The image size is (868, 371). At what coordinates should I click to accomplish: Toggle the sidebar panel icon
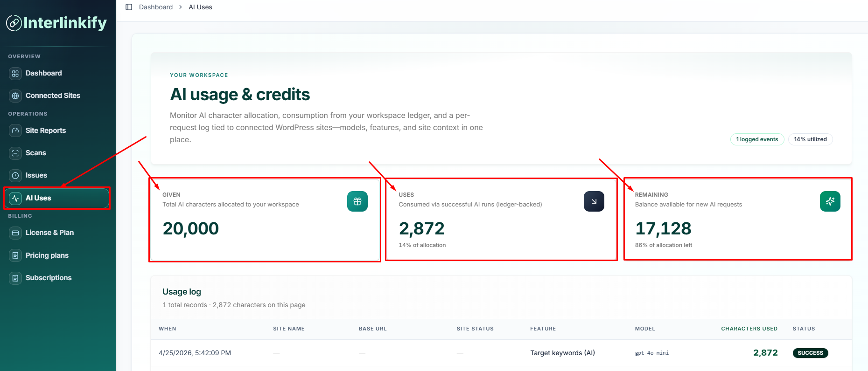129,7
